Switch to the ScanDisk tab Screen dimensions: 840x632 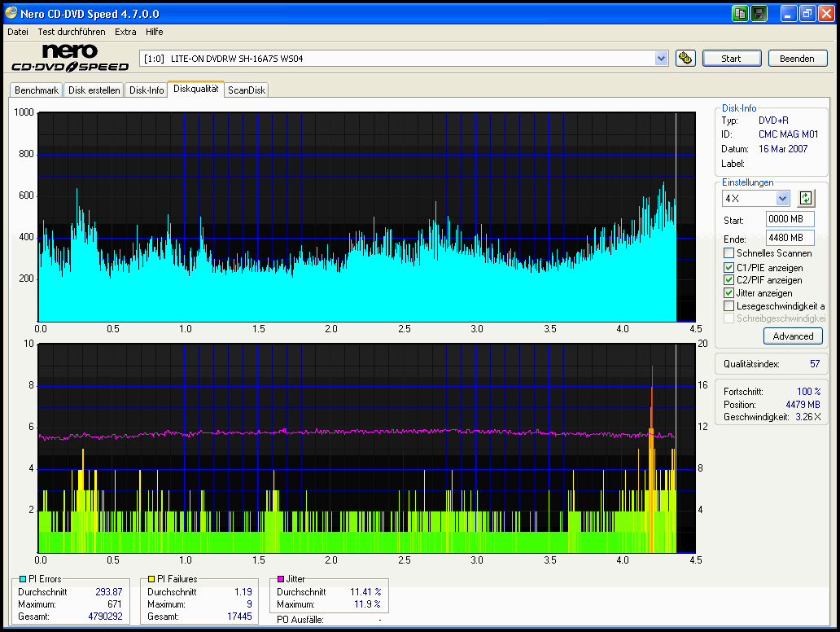click(x=247, y=90)
